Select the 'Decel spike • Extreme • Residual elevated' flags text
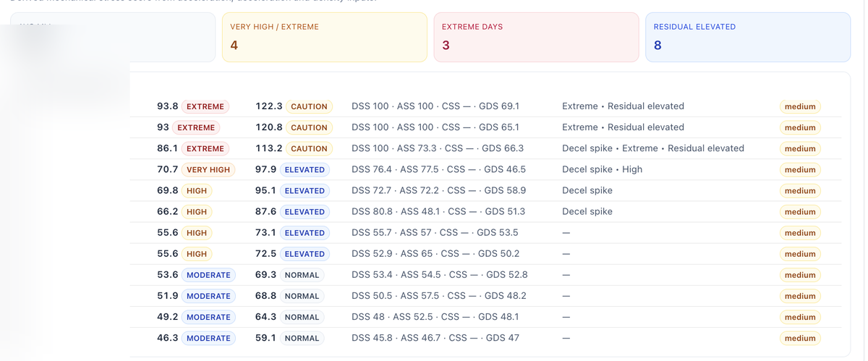Image resolution: width=868 pixels, height=361 pixels. pyautogui.click(x=652, y=148)
